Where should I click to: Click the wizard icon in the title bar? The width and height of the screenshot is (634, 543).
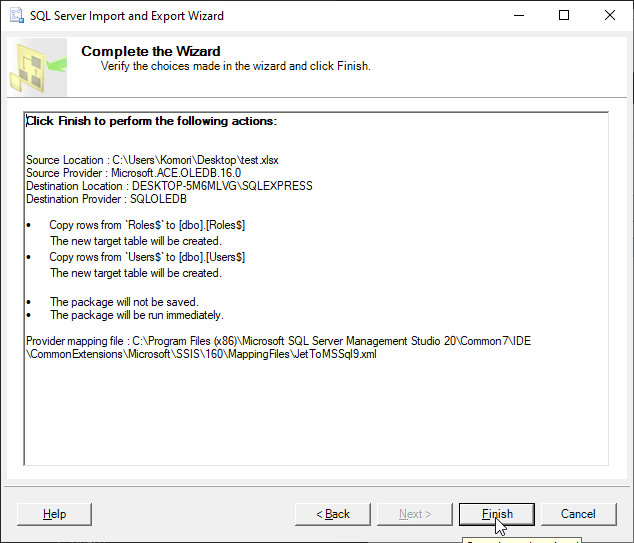point(14,16)
